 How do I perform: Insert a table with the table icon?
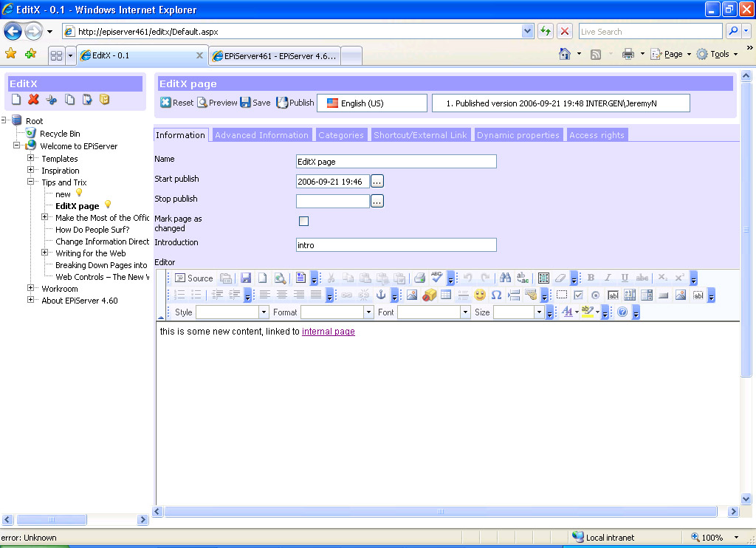click(446, 295)
